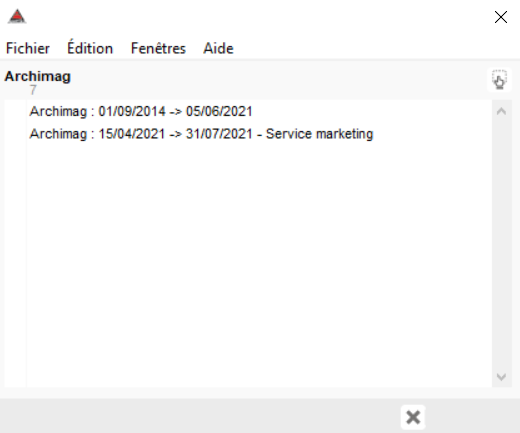The height and width of the screenshot is (433, 520).
Task: Click the grey number 7 under Archimag
Action: coord(33,90)
